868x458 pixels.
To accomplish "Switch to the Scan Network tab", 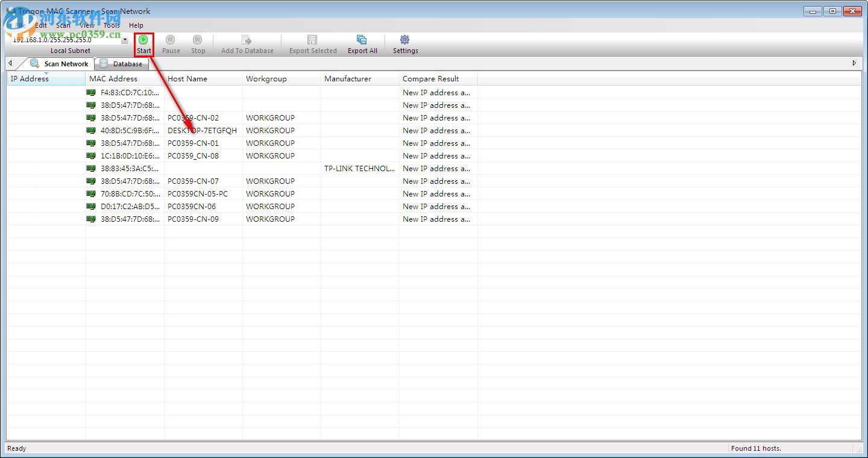I will point(59,64).
